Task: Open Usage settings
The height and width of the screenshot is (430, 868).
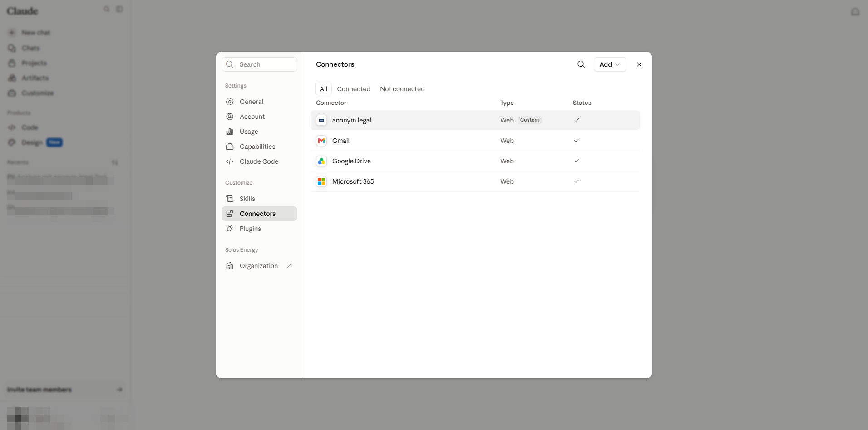Action: pos(259,132)
